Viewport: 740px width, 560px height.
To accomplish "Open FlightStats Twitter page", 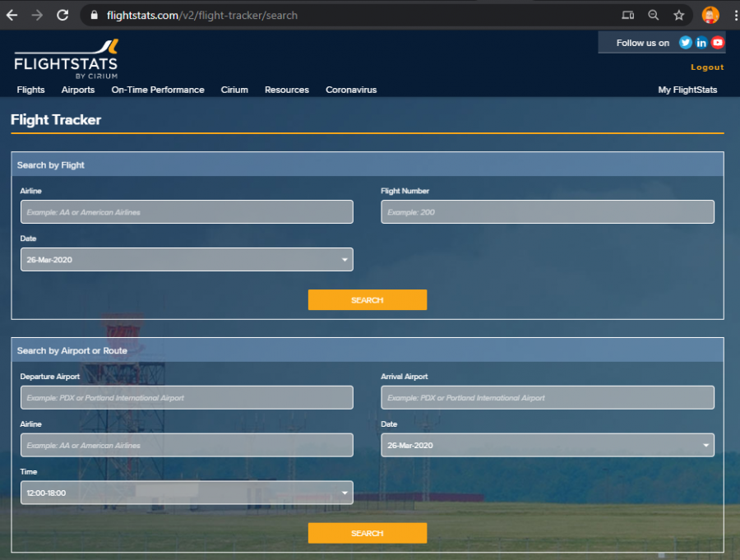I will [x=685, y=43].
